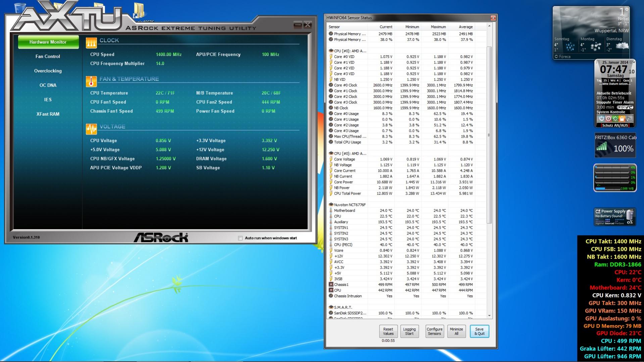Click the VOLTAGE waveform icon in AXTU
The image size is (644, 362).
pyautogui.click(x=91, y=129)
